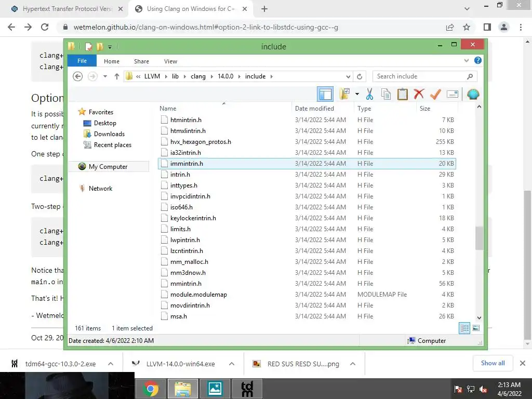
Task: Click the Refresh icon beside address bar
Action: (360, 77)
